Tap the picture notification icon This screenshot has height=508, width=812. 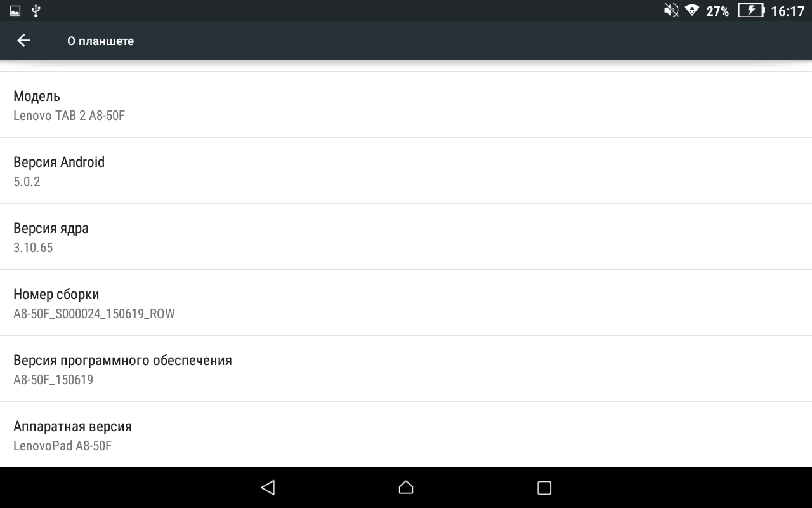[15, 10]
